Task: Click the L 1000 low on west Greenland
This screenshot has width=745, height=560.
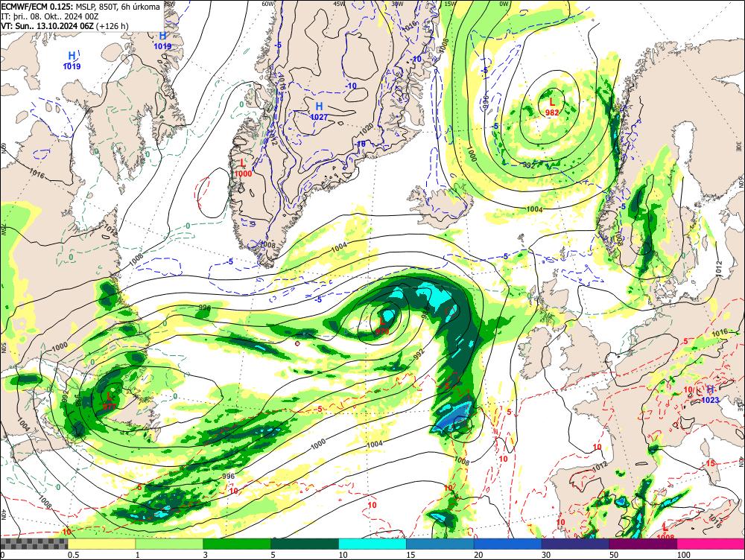Action: (243, 168)
